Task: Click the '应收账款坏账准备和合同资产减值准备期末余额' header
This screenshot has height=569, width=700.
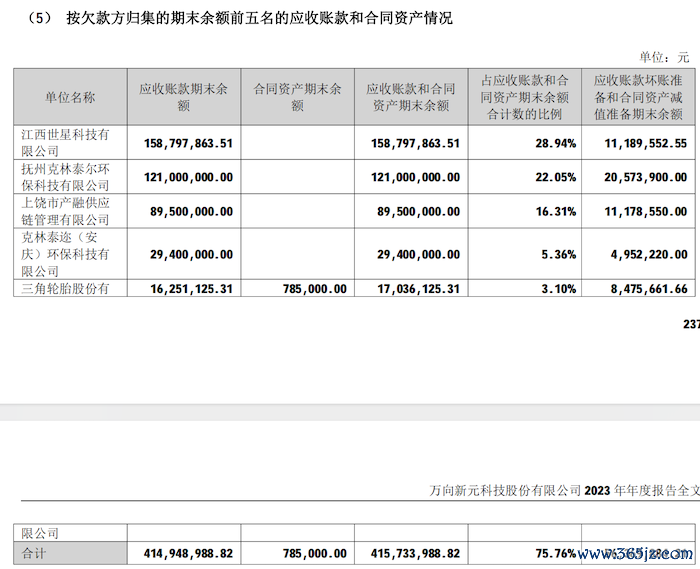Action: [x=638, y=97]
